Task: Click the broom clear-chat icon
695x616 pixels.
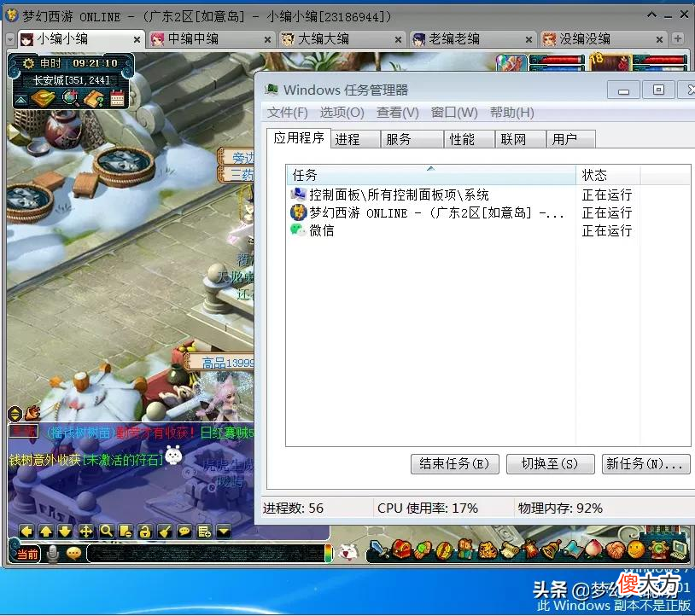Action: tap(166, 531)
